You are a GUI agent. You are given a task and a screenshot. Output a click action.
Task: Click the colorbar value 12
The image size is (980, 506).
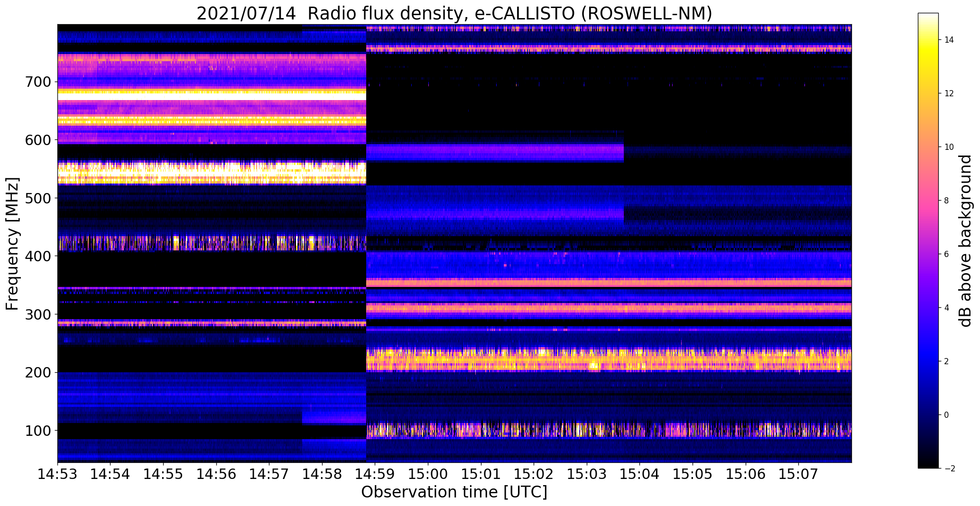click(x=949, y=93)
